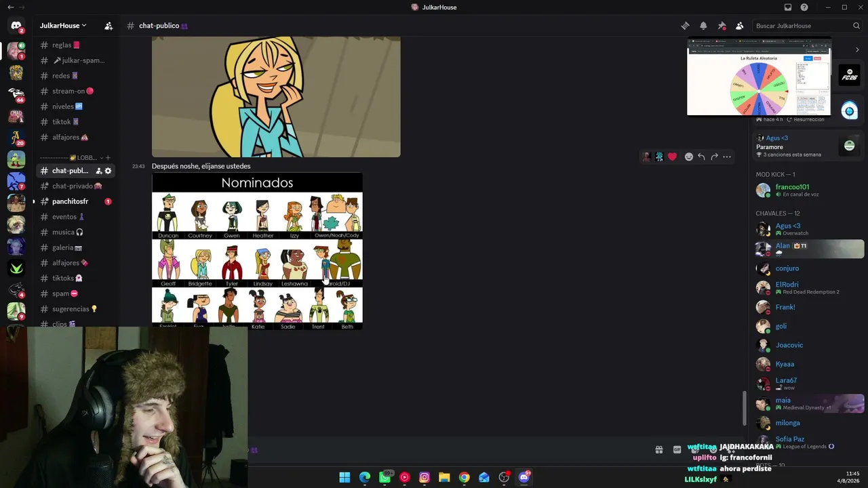React with the red heart emoji
The image size is (868, 488).
(x=672, y=157)
